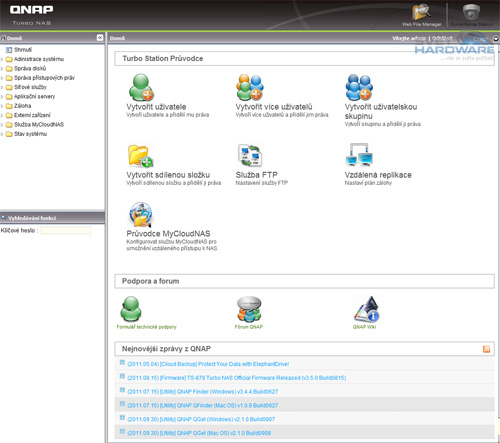500x443 pixels.
Task: Click the Průvodce MyCloudNAS icon
Action: tap(140, 214)
